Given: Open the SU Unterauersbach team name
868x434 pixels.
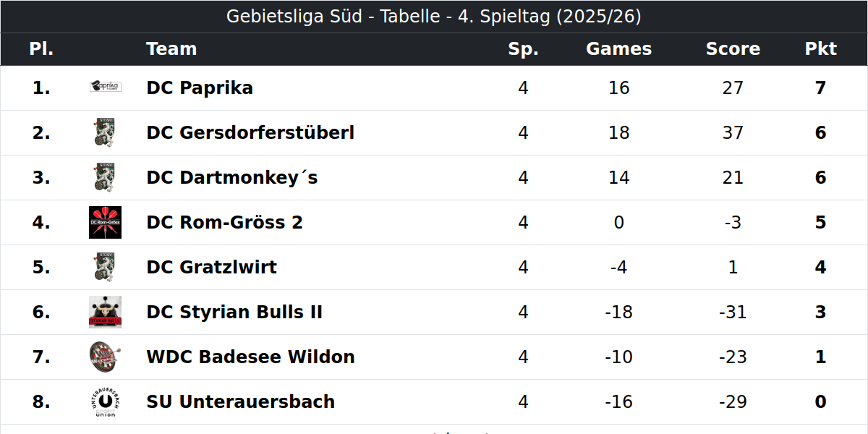Looking at the screenshot, I should (240, 402).
